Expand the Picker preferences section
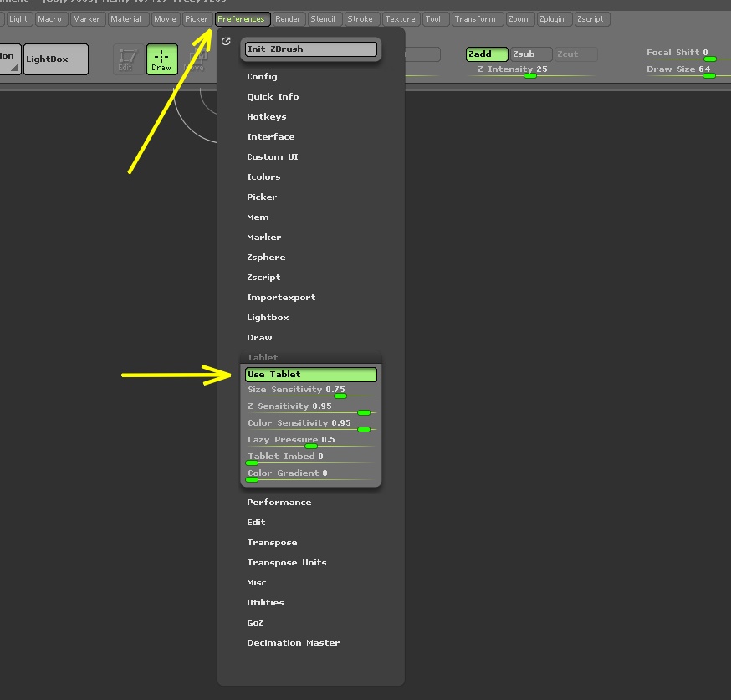The height and width of the screenshot is (700, 731). tap(262, 197)
